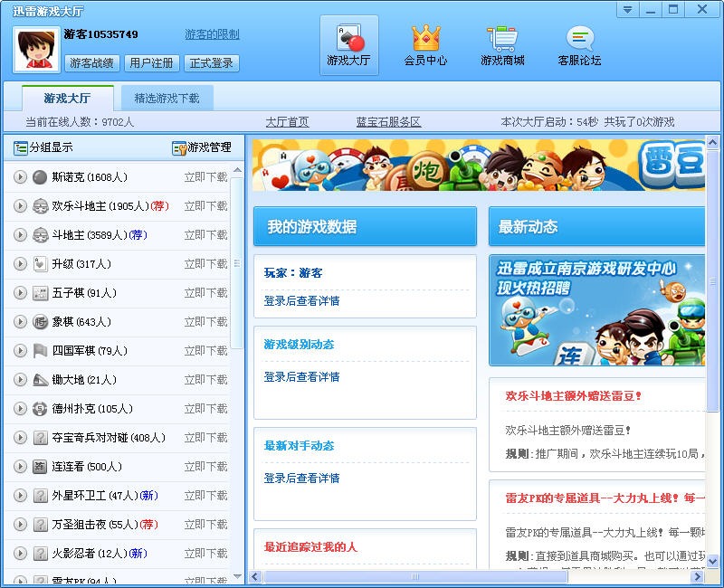The image size is (724, 588).
Task: Click the 四国军棋 flag icon
Action: point(40,351)
